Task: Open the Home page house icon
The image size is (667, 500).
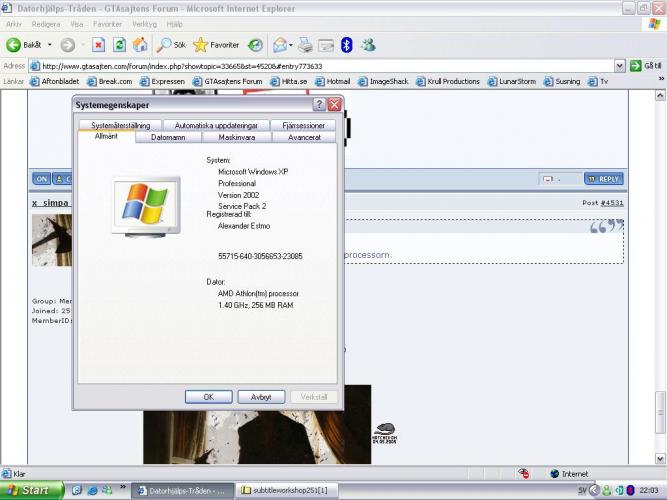Action: pos(140,45)
